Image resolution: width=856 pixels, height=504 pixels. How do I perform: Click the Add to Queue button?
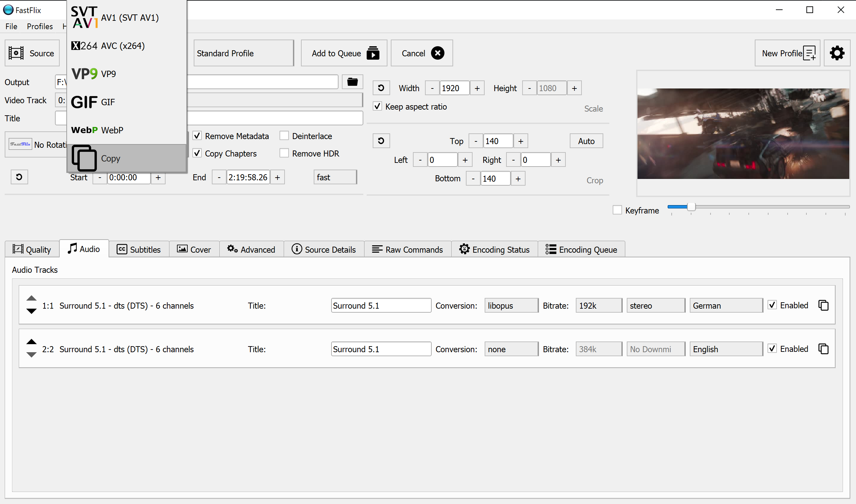coord(344,53)
